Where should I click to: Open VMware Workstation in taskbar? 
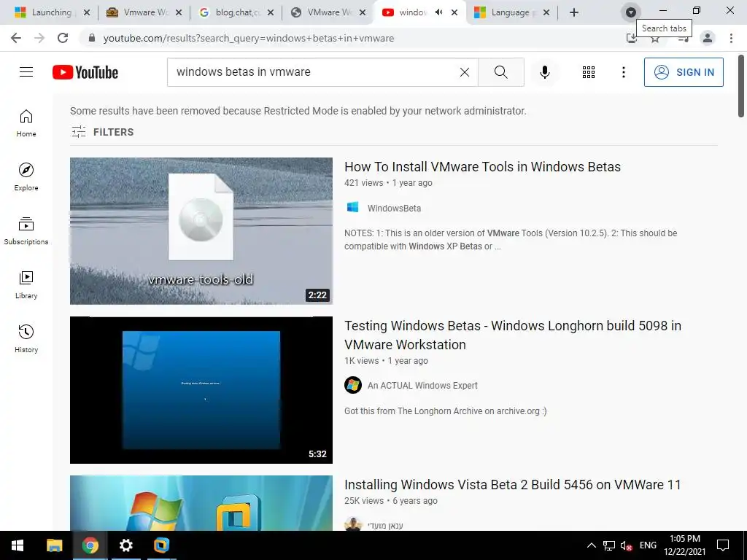click(161, 545)
